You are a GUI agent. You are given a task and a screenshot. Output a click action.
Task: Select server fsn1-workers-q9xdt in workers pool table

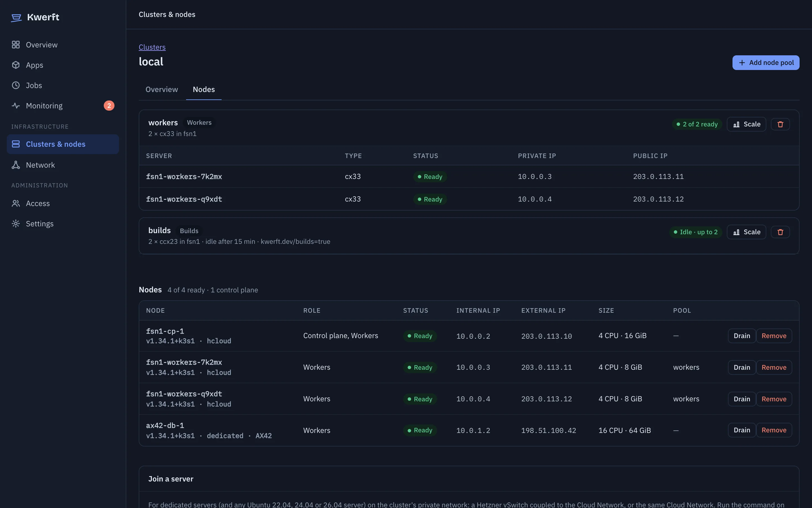click(x=184, y=199)
